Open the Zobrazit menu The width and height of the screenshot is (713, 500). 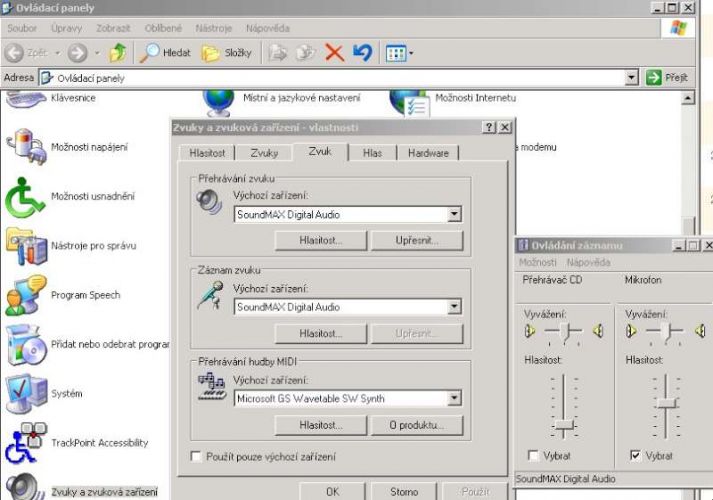(113, 28)
